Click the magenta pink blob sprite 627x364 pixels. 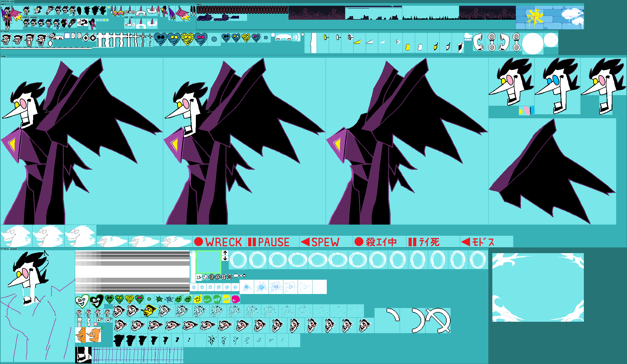[x=236, y=299]
